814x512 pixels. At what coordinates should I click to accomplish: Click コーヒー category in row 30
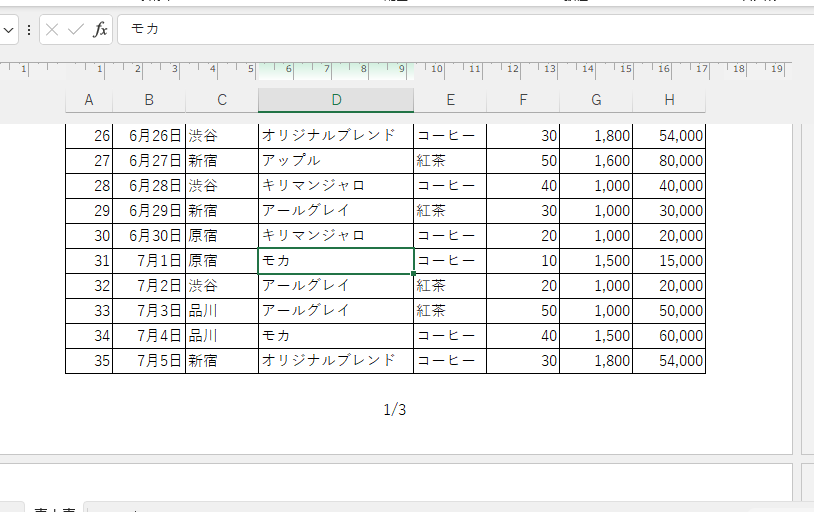450,236
